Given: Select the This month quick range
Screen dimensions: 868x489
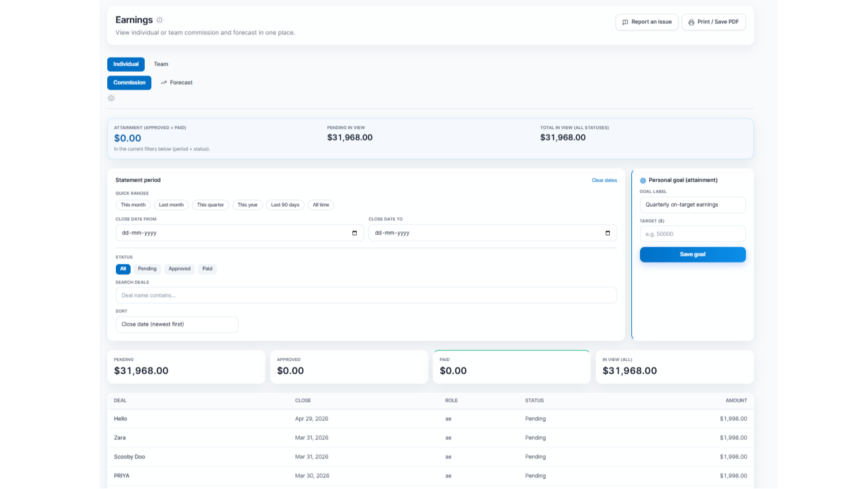Looking at the screenshot, I should [133, 205].
